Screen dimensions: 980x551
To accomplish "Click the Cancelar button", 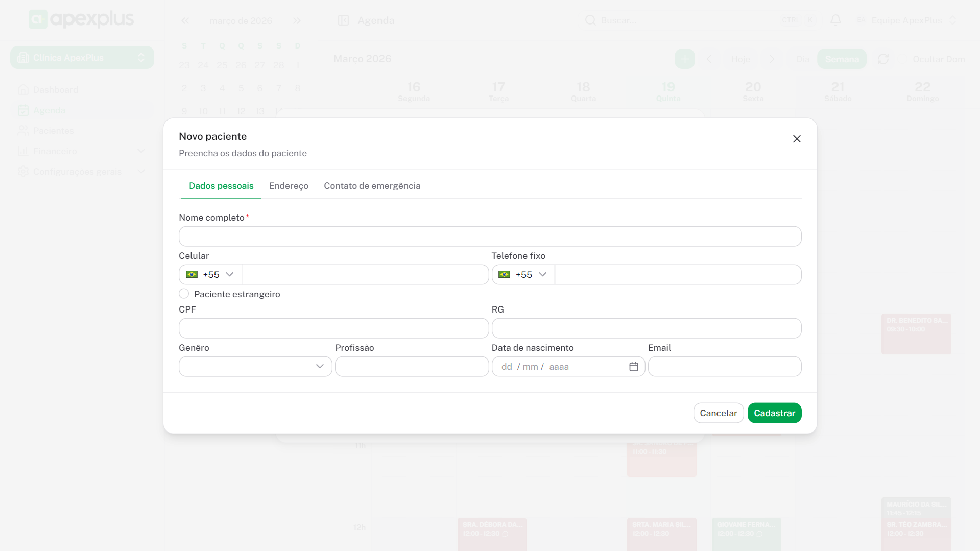I will (x=718, y=413).
